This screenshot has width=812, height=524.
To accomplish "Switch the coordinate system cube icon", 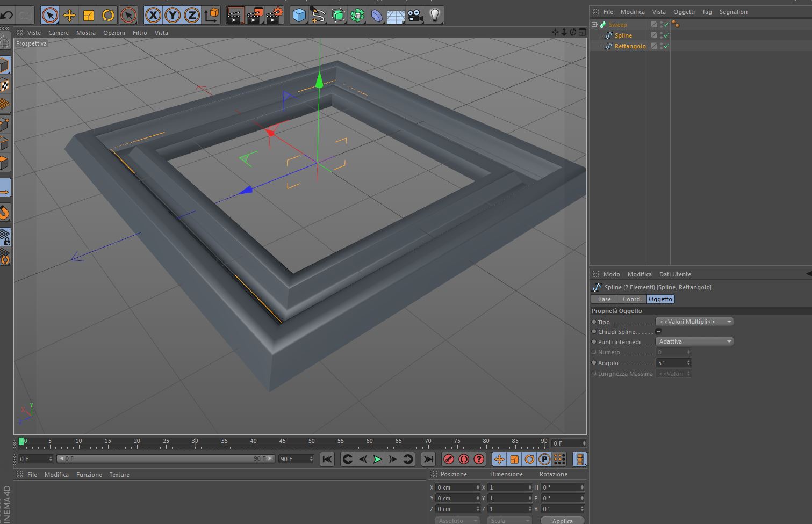I will pyautogui.click(x=212, y=16).
